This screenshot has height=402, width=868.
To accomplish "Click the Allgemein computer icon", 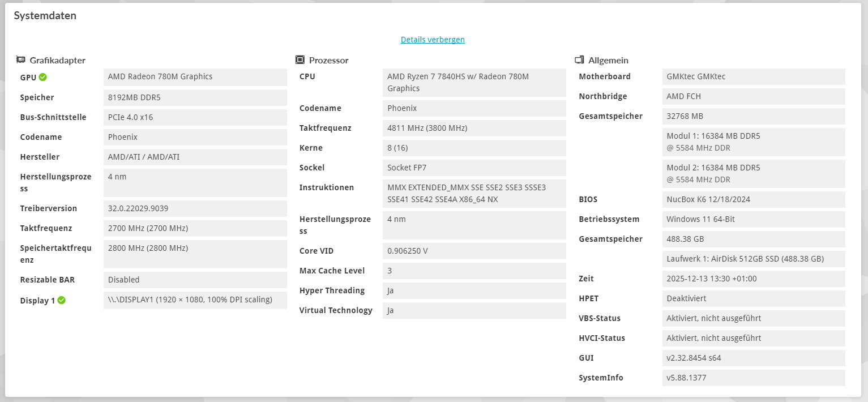I will pos(579,60).
